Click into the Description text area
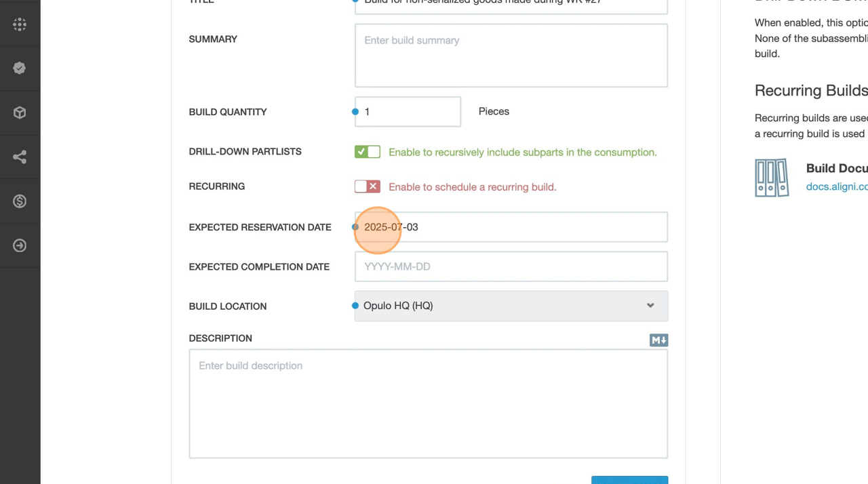Viewport: 868px width, 484px height. [x=428, y=403]
